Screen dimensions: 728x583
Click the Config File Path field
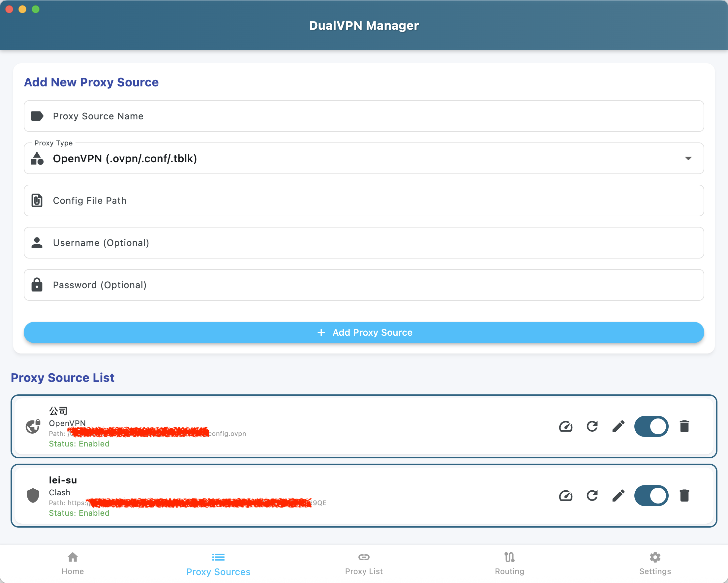363,200
